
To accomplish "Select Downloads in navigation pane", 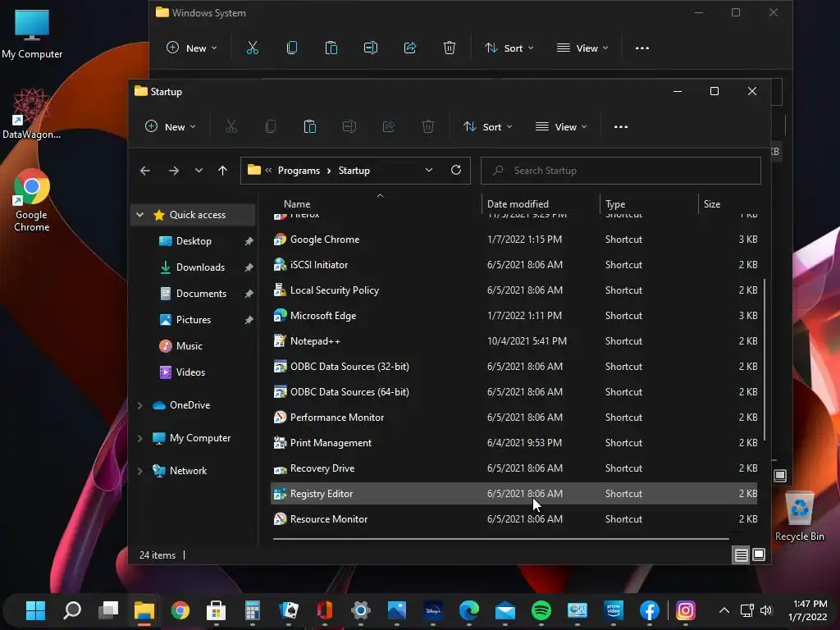I will [200, 267].
